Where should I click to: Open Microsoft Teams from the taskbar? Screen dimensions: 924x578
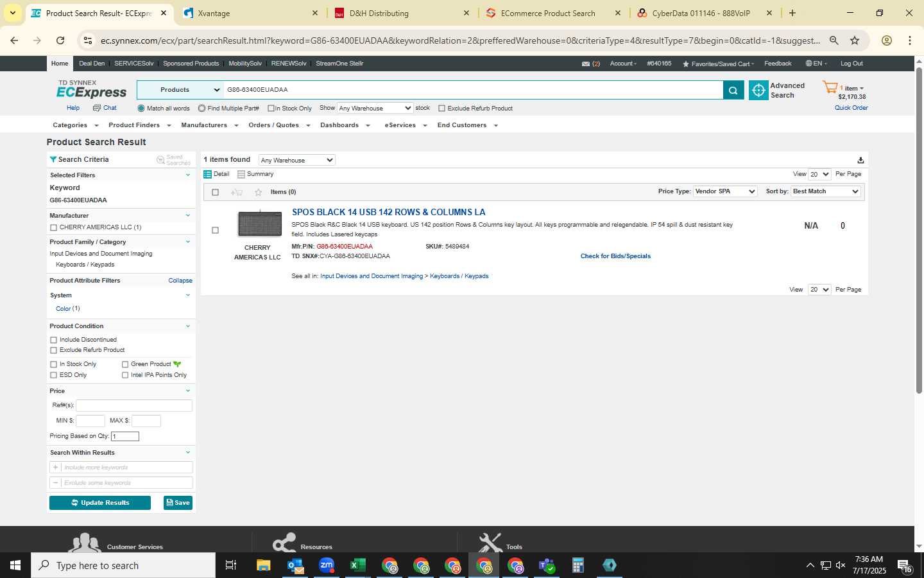[x=547, y=565]
